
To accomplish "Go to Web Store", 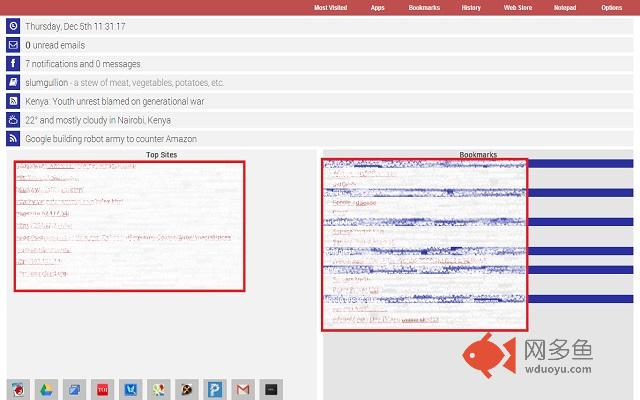I will tap(517, 7).
